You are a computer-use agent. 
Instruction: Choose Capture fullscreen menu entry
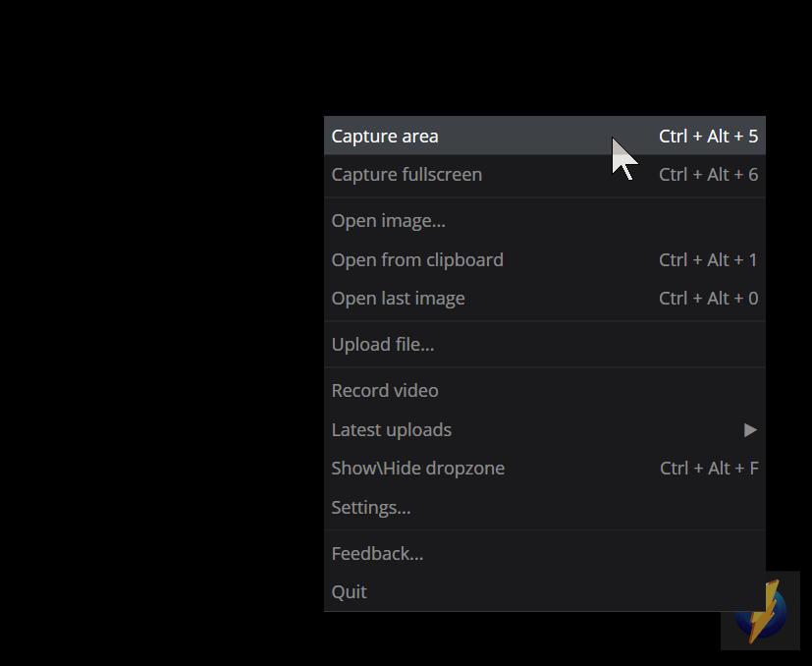click(406, 175)
